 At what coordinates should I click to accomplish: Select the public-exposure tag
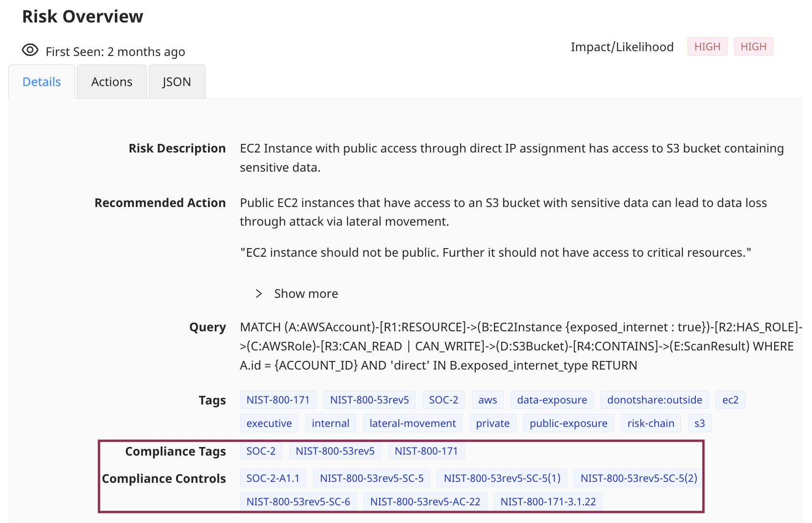[569, 423]
